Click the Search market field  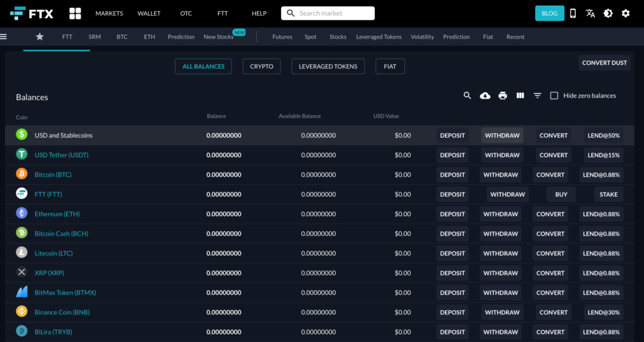[328, 13]
